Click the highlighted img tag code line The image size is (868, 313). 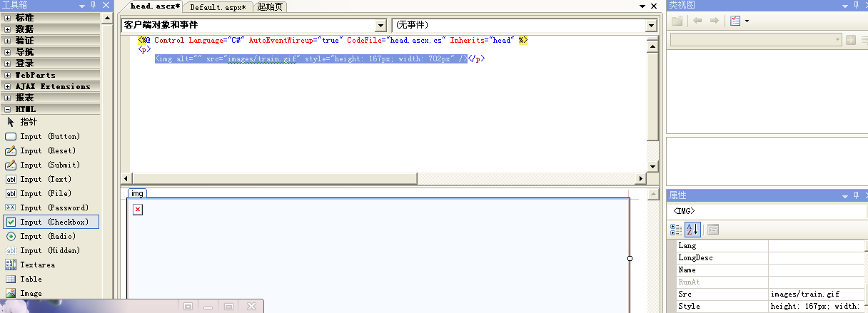point(311,59)
